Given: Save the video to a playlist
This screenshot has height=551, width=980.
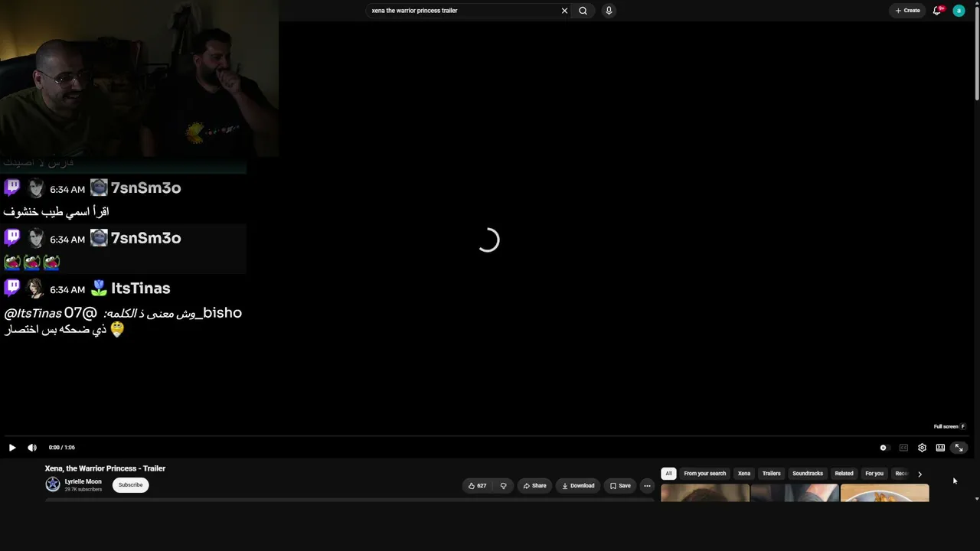Looking at the screenshot, I should click(x=620, y=486).
